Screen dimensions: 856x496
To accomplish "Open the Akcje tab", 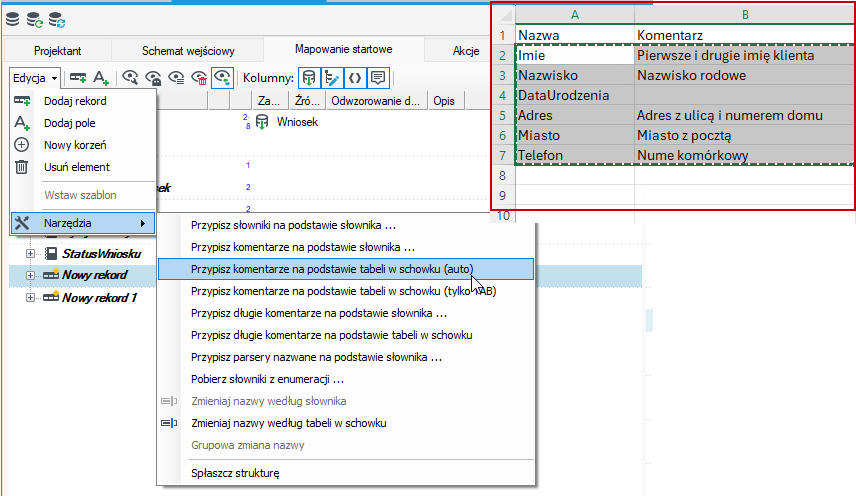I will click(466, 51).
